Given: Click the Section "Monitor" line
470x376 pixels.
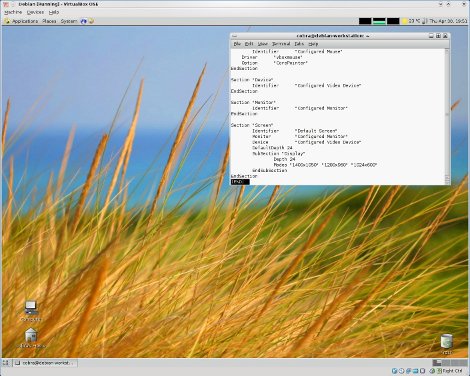Looking at the screenshot, I should pos(253,102).
